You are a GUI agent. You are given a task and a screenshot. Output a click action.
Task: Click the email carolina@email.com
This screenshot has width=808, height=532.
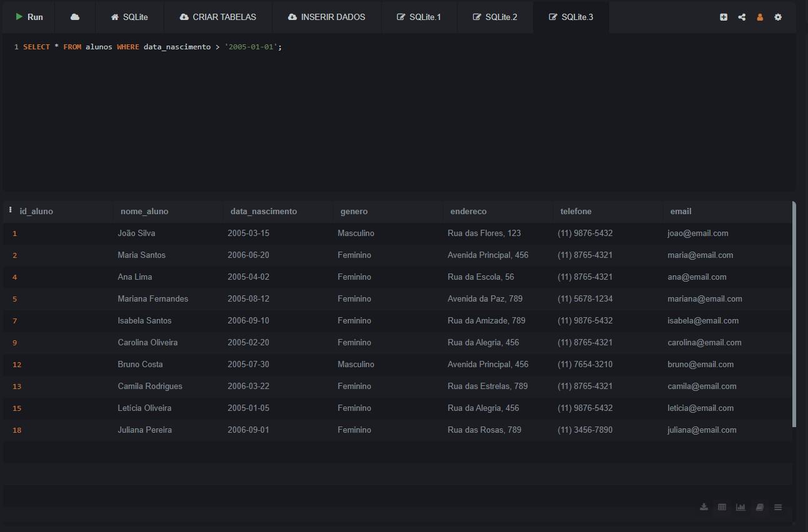(x=704, y=342)
